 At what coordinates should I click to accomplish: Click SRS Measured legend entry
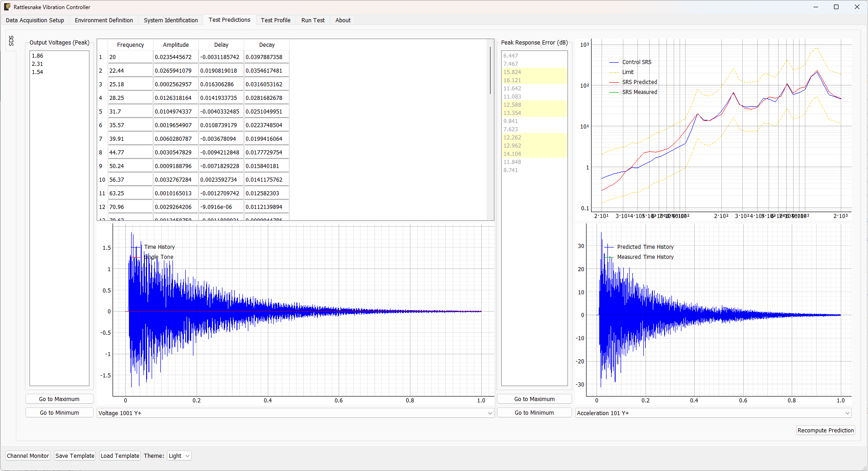[x=633, y=92]
